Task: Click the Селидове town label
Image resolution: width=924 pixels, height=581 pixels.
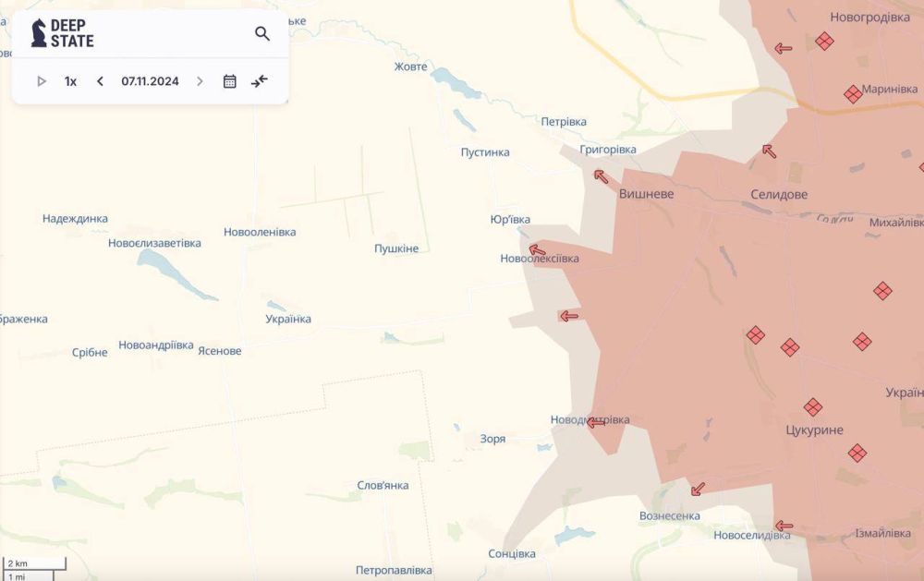Action: point(778,195)
